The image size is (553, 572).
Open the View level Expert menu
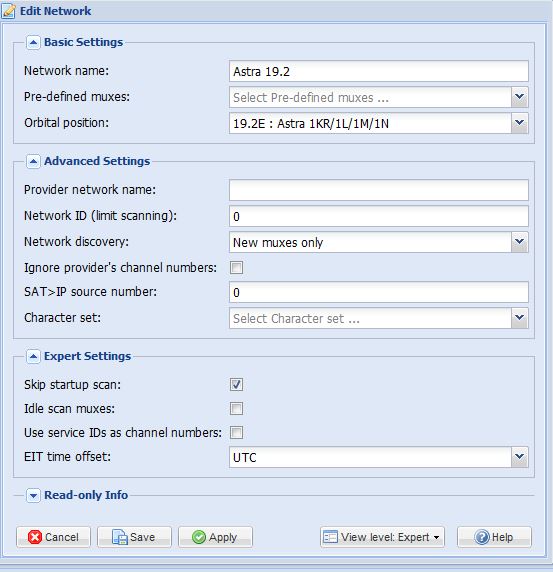pyautogui.click(x=382, y=537)
